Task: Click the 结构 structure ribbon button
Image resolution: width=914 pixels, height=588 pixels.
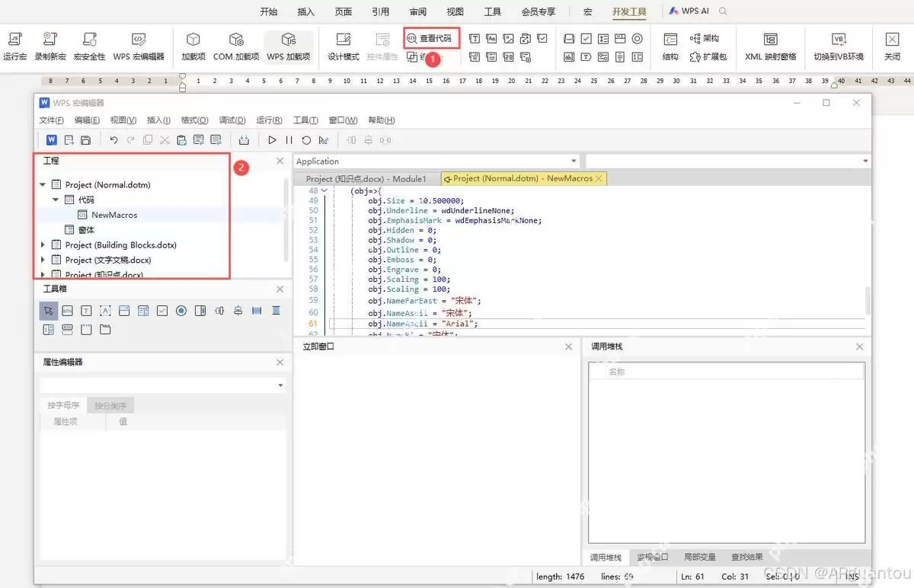Action: coord(670,46)
